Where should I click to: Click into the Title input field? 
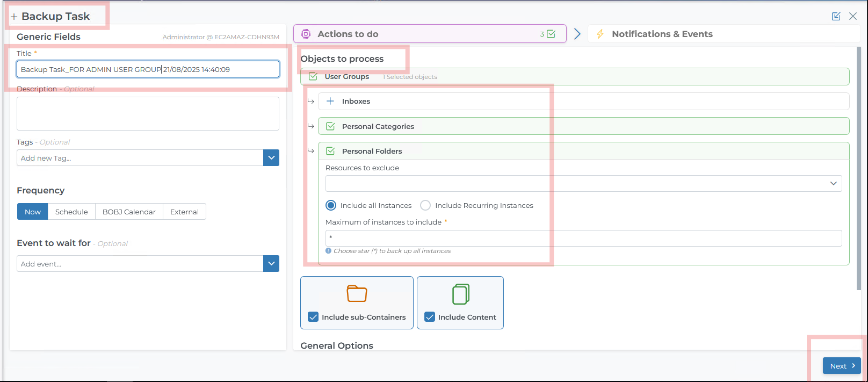148,69
